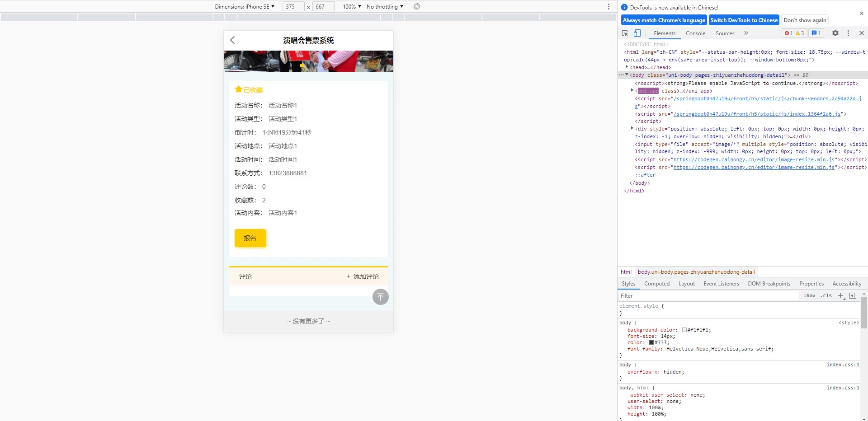Click Switch DevTools to Chinese button

pos(744,20)
